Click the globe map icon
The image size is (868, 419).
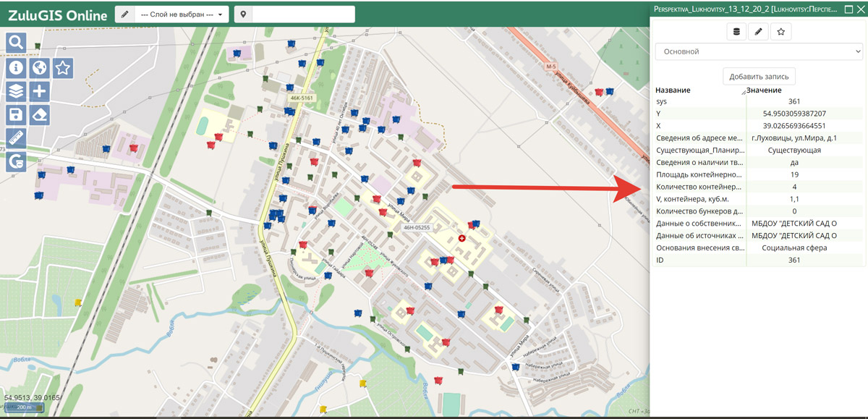[40, 68]
